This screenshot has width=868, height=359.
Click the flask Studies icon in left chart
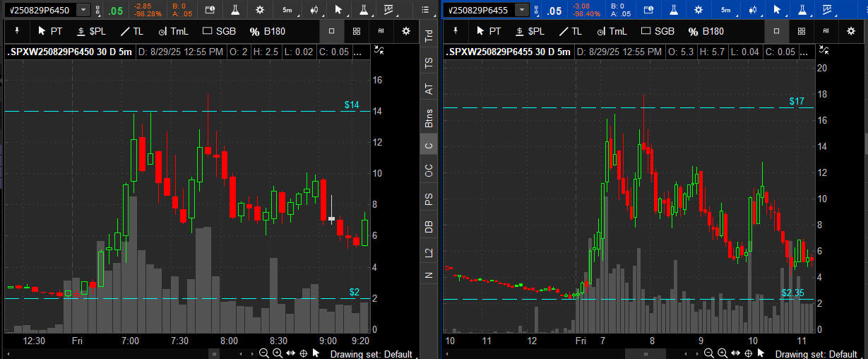(234, 10)
